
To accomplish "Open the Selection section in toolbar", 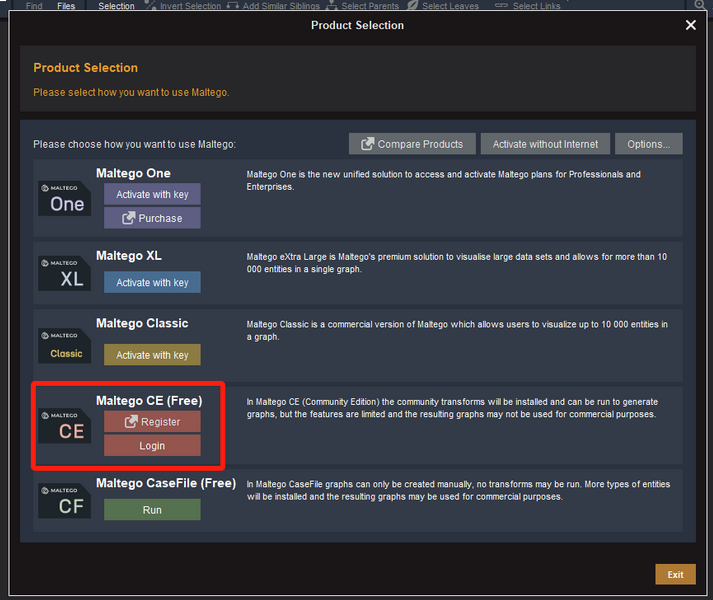I will click(x=116, y=5).
